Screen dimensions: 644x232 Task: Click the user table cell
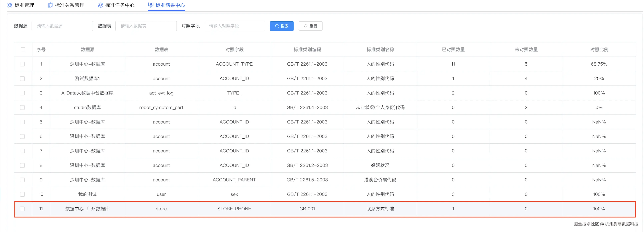(x=161, y=194)
